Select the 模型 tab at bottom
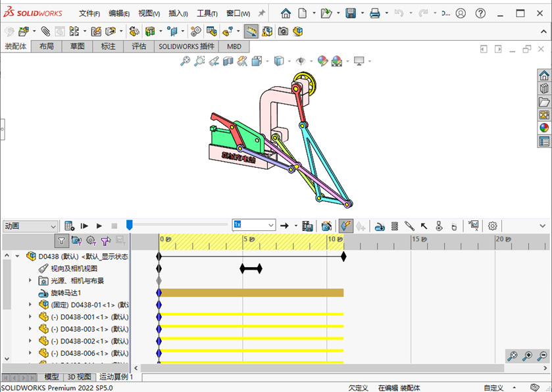Image resolution: width=552 pixels, height=392 pixels. 51,377
